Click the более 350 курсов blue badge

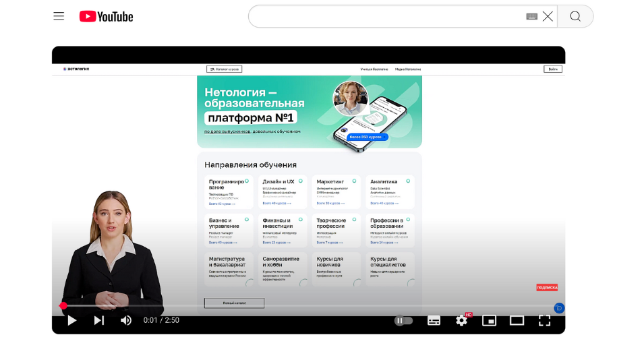click(366, 137)
